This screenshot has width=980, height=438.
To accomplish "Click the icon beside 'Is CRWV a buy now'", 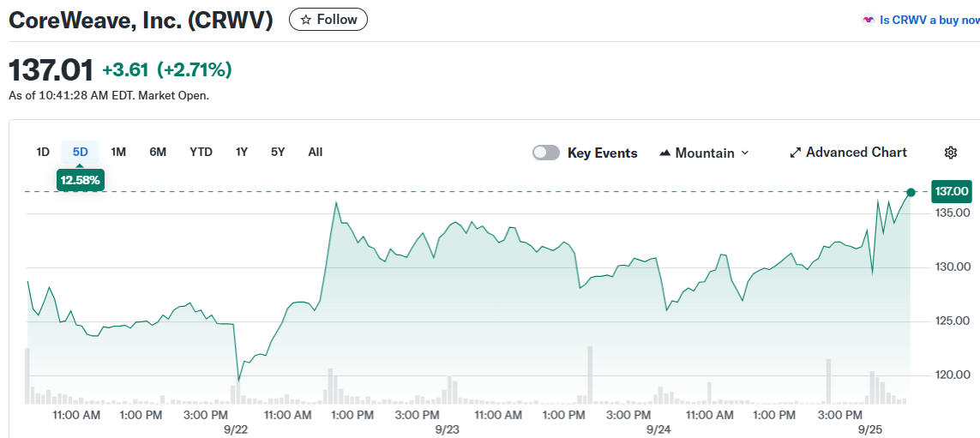I will click(869, 20).
